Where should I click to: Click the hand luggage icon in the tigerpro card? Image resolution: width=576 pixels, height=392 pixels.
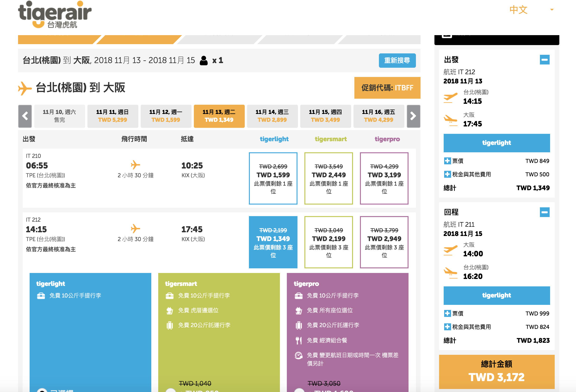[x=298, y=296]
